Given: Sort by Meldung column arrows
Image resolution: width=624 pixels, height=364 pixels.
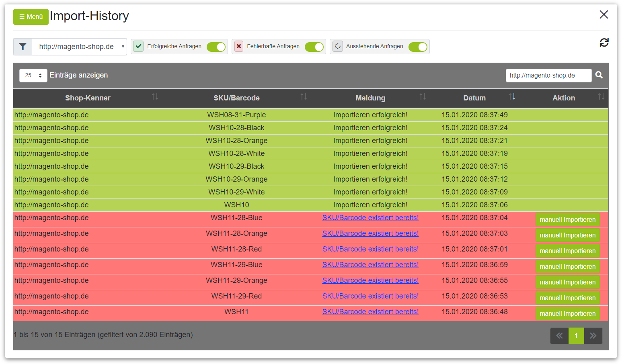Looking at the screenshot, I should click(423, 97).
